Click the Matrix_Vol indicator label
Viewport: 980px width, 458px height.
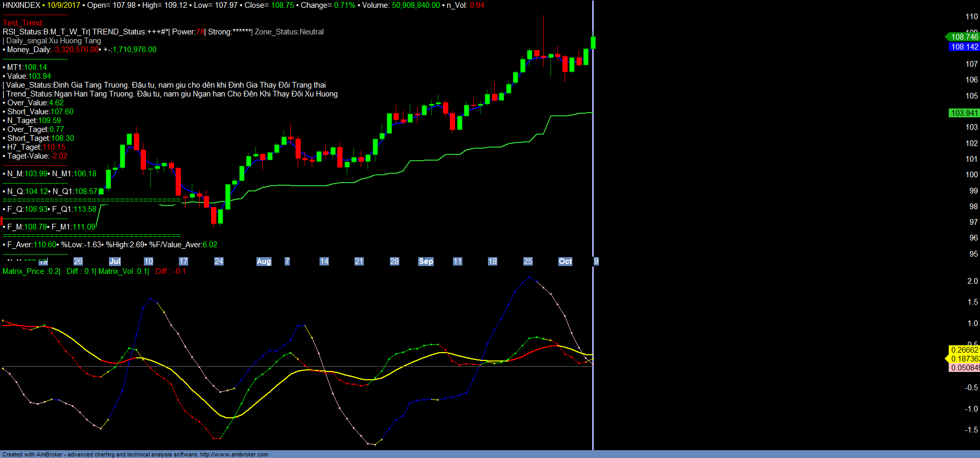(x=124, y=271)
